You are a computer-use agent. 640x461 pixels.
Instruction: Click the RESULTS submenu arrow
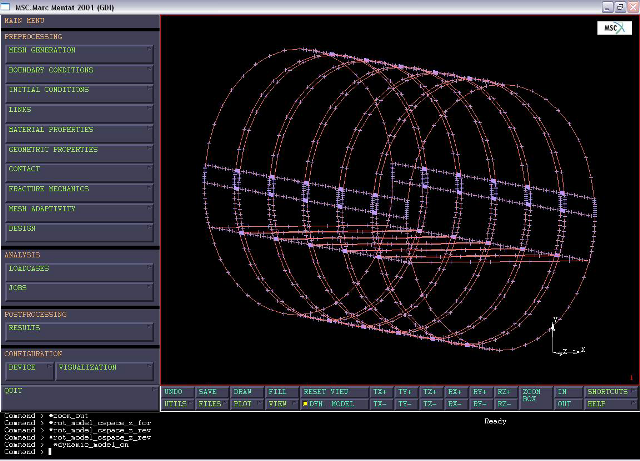coord(149,327)
